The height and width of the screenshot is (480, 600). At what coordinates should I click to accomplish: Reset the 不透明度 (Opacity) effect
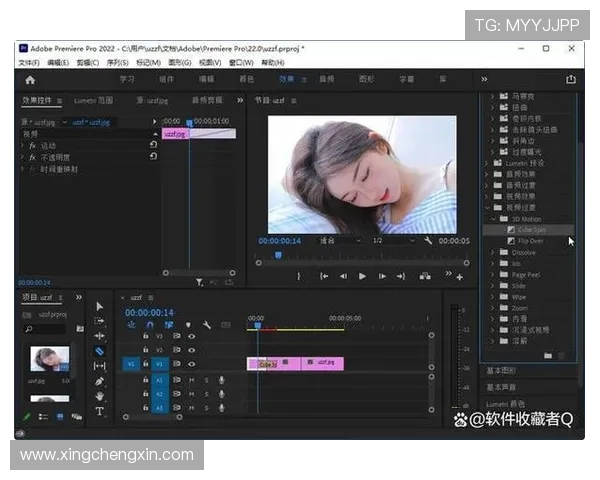(x=153, y=157)
